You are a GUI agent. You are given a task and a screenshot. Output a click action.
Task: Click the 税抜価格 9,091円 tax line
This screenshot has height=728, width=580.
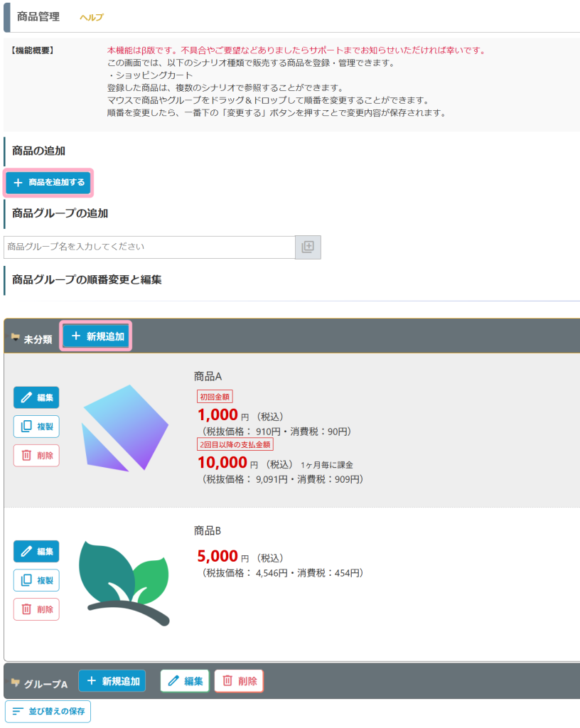283,479
